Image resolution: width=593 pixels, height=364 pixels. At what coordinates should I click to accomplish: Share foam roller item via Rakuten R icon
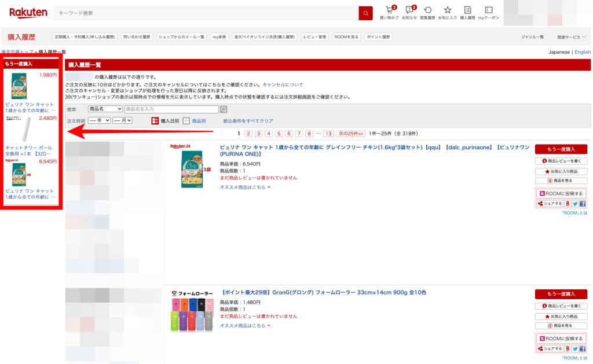point(568,349)
